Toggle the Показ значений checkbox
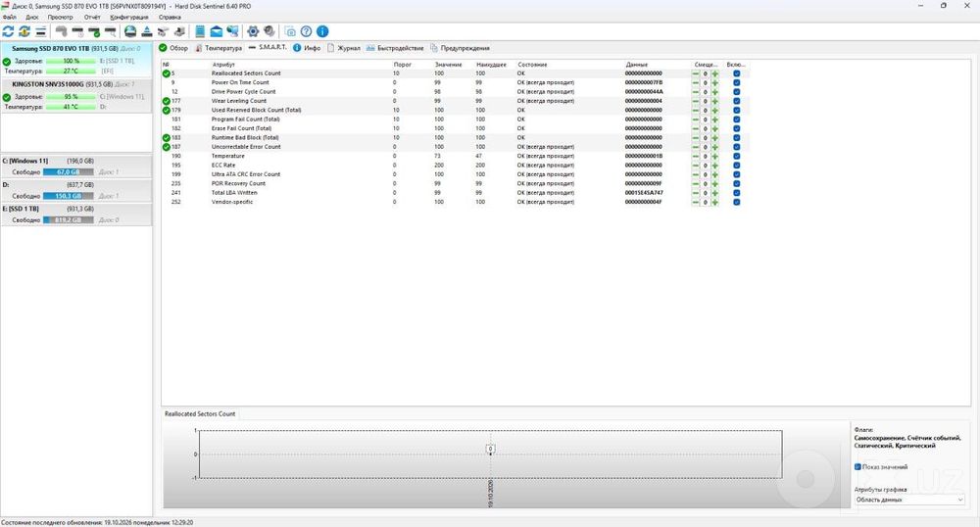980x527 pixels. click(x=857, y=467)
